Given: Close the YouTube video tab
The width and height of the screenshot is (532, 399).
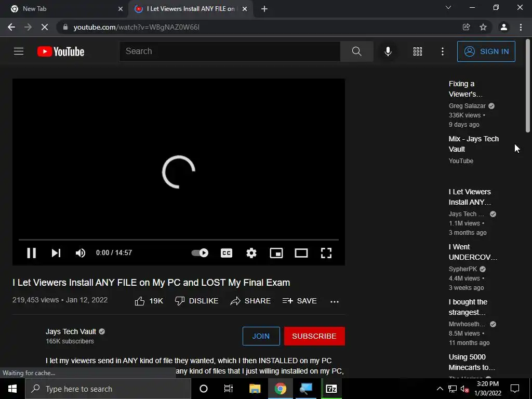Looking at the screenshot, I should (245, 9).
